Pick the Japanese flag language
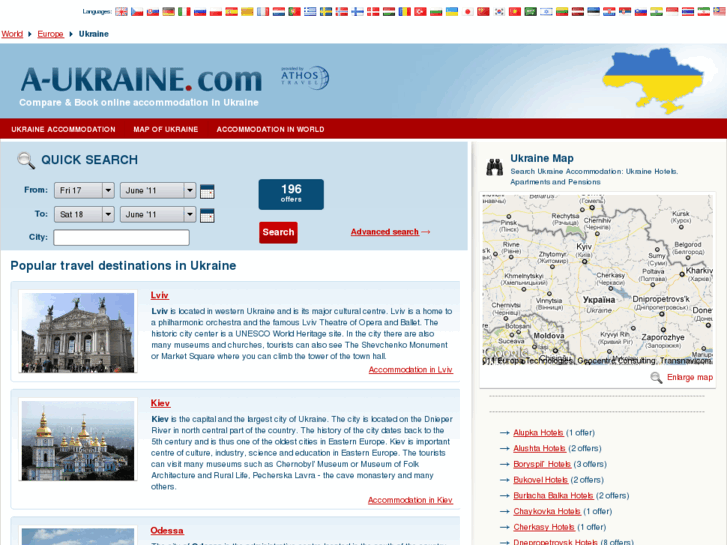The width and height of the screenshot is (727, 545). coord(468,12)
